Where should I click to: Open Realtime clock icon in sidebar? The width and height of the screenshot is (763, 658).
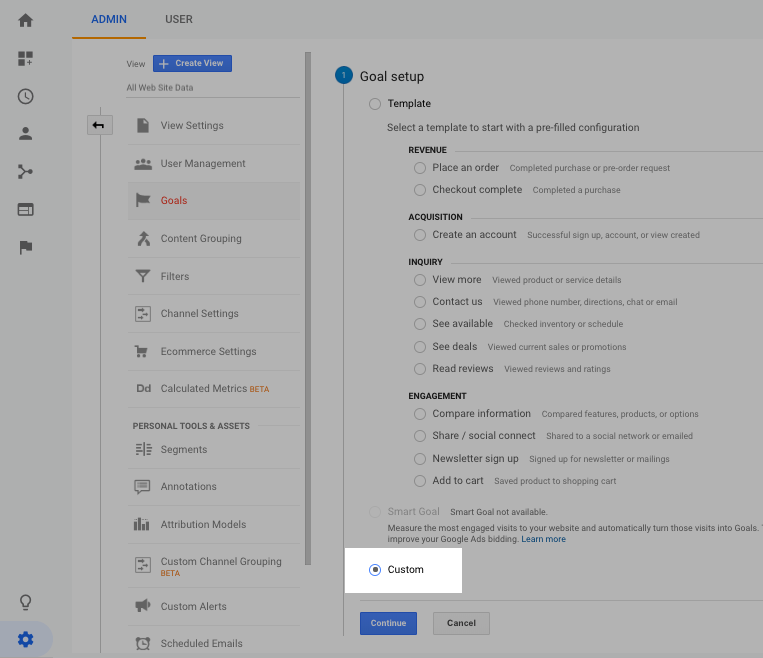(x=25, y=96)
